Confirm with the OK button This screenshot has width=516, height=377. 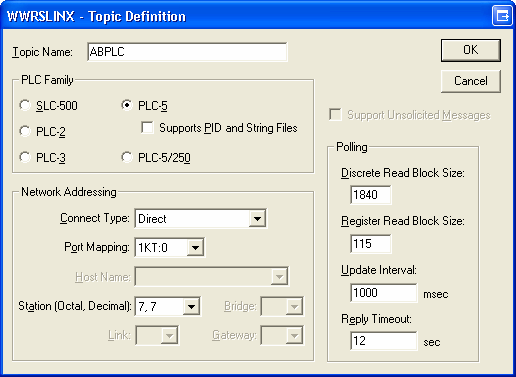point(471,50)
